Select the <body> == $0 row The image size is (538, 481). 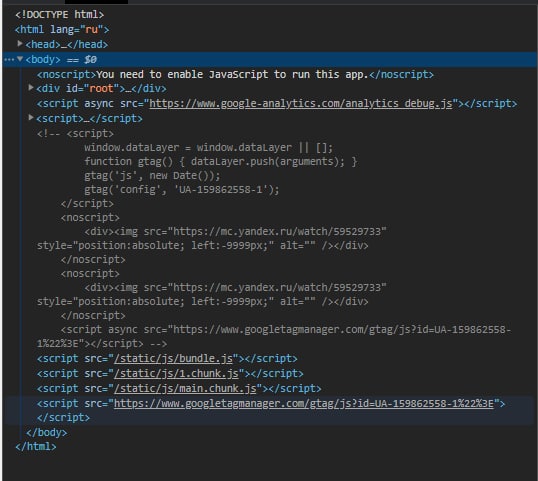pyautogui.click(x=269, y=59)
